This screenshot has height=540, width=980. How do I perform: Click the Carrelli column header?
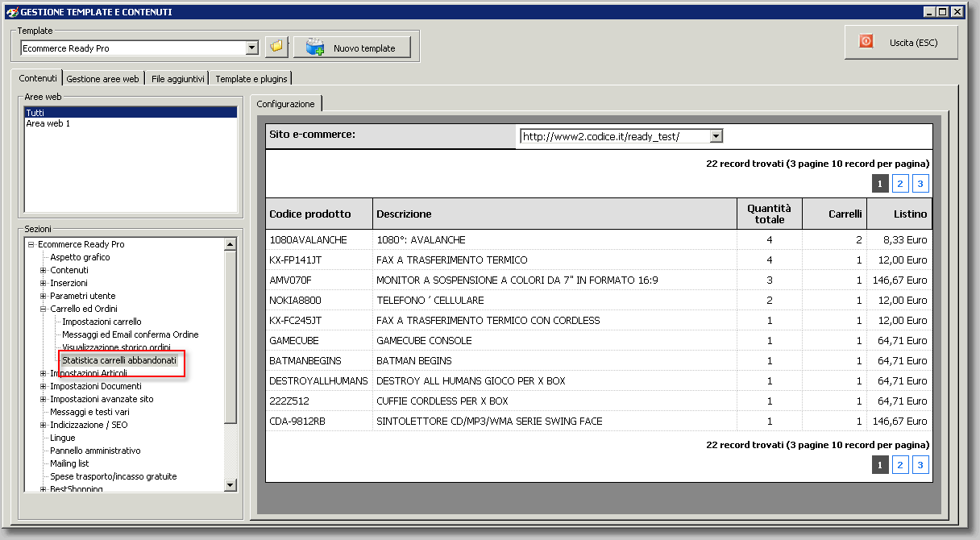pos(834,214)
